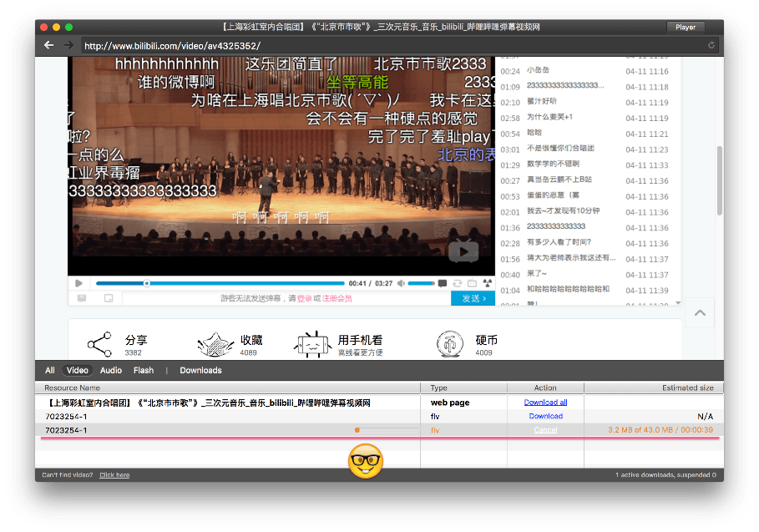Click comment '我去~才发现有10分钟'
The height and width of the screenshot is (532, 759).
point(563,210)
